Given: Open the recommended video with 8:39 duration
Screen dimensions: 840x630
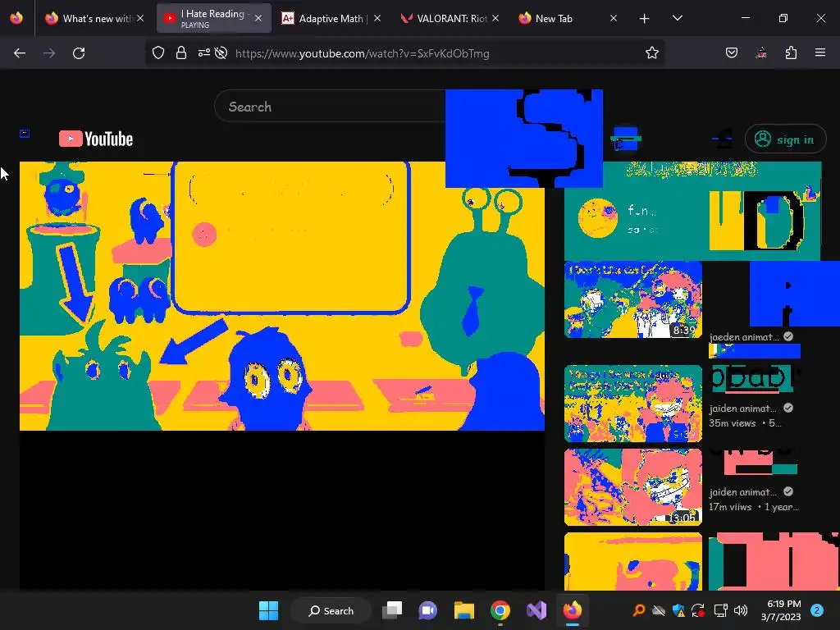Looking at the screenshot, I should click(x=633, y=299).
